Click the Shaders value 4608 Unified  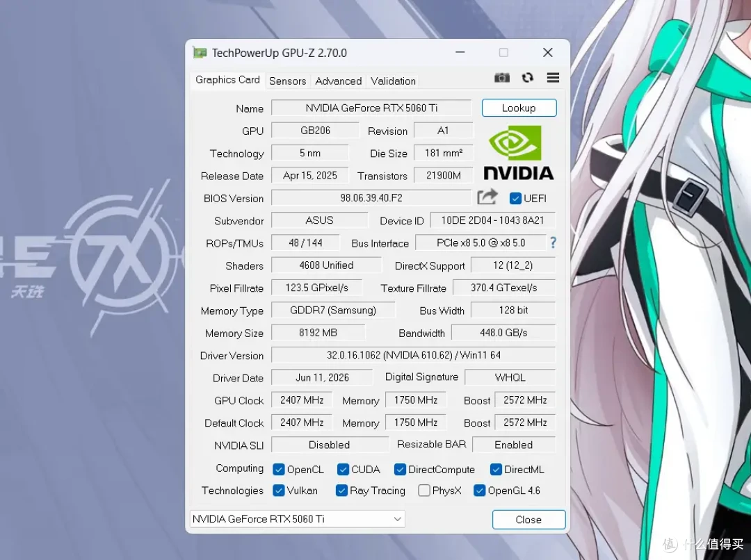tap(326, 265)
